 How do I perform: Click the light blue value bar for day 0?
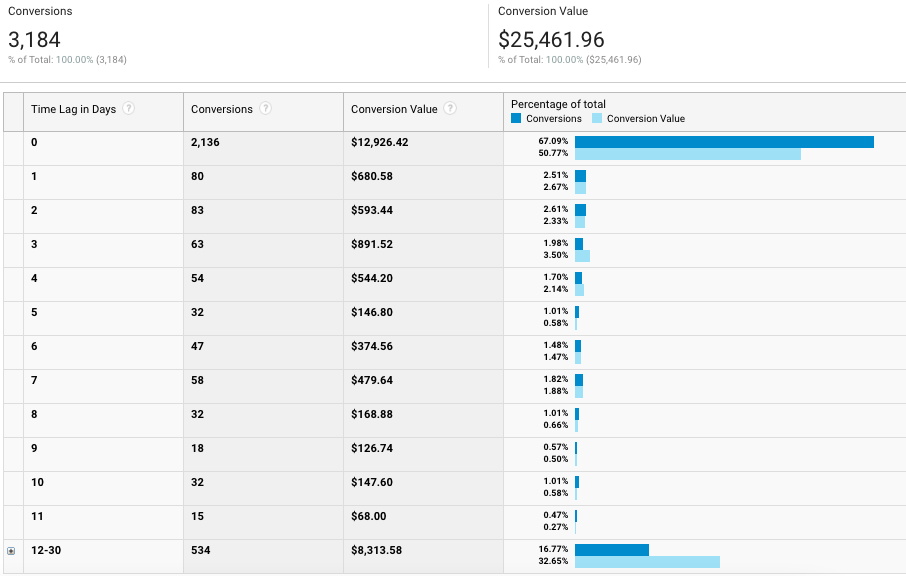point(688,154)
